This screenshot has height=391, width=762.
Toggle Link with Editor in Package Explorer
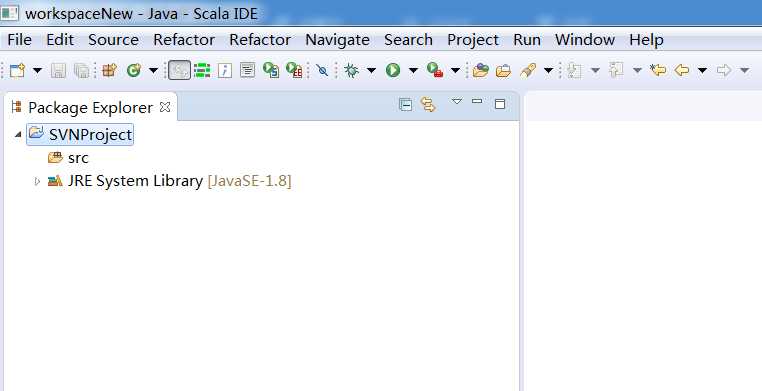coord(428,104)
